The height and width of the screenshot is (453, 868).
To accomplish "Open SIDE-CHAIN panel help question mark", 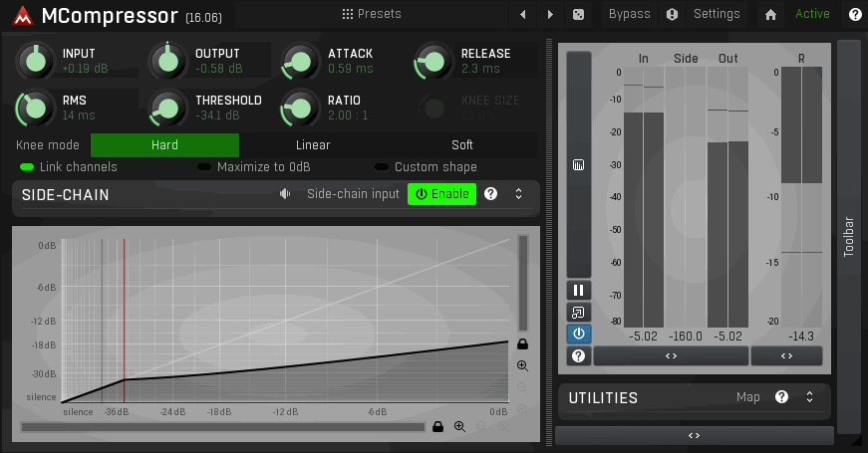I will pos(490,194).
